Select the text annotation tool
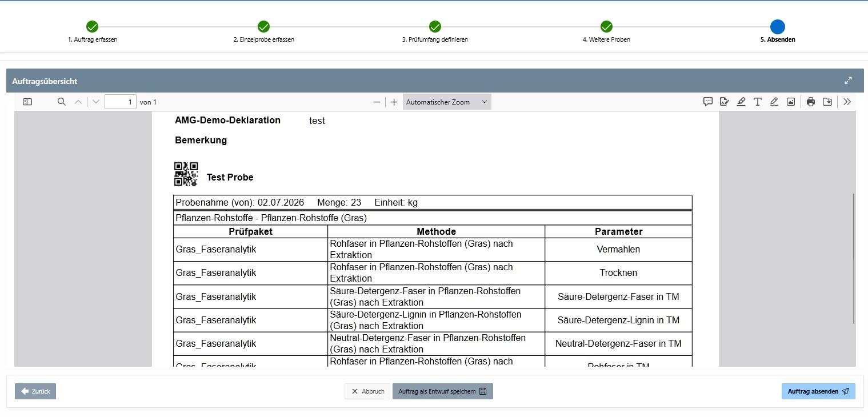 (x=758, y=102)
